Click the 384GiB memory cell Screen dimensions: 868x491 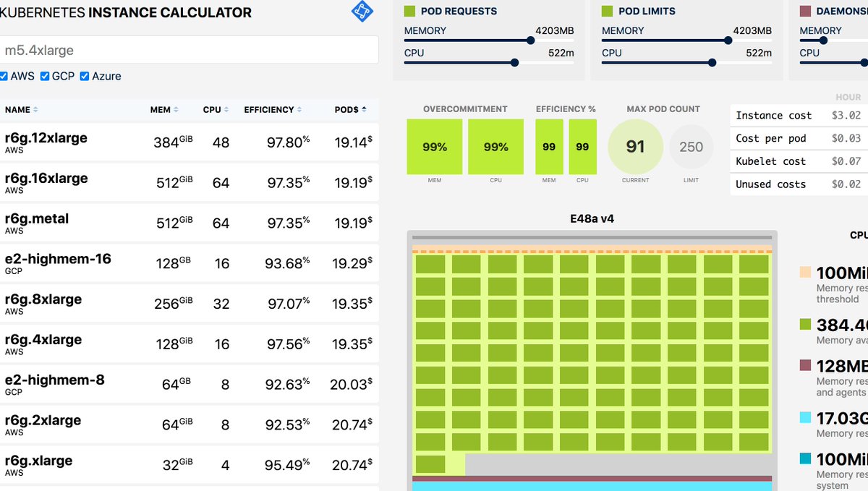click(173, 142)
